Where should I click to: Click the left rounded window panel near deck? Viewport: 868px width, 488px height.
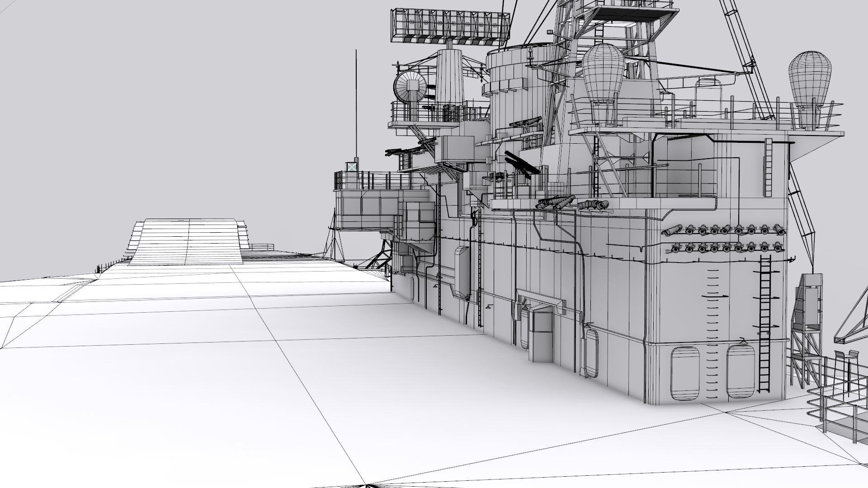click(x=685, y=373)
